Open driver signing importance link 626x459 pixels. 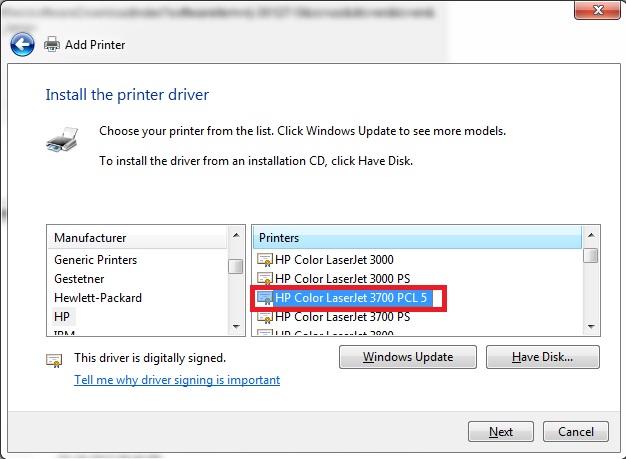click(x=177, y=380)
